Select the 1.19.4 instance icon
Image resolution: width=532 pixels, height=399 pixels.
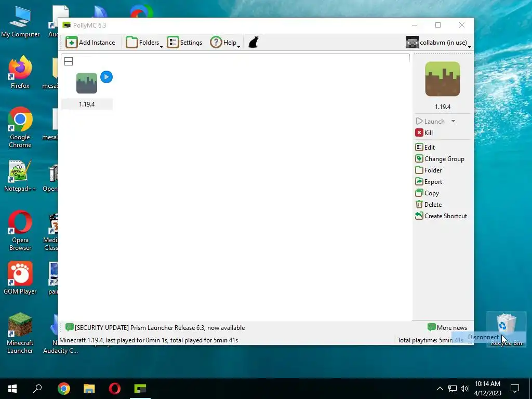87,83
